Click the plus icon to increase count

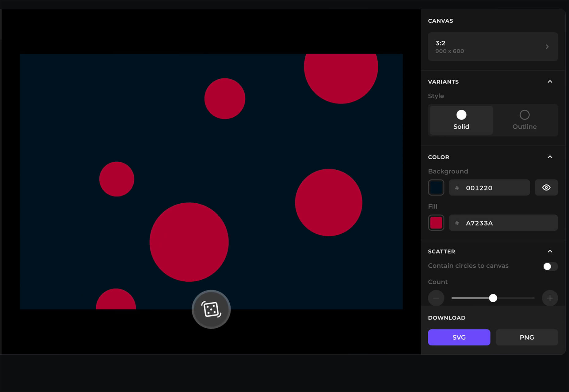click(550, 298)
